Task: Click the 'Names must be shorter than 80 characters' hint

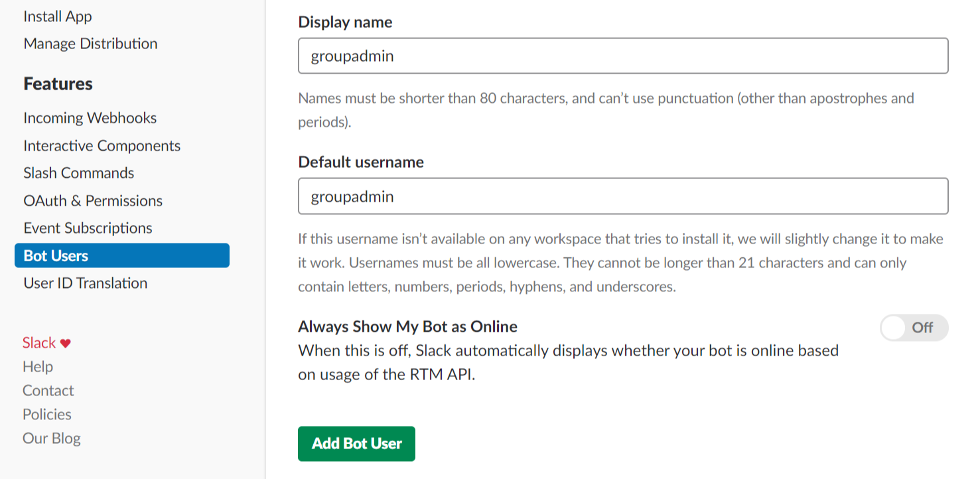Action: click(x=606, y=111)
